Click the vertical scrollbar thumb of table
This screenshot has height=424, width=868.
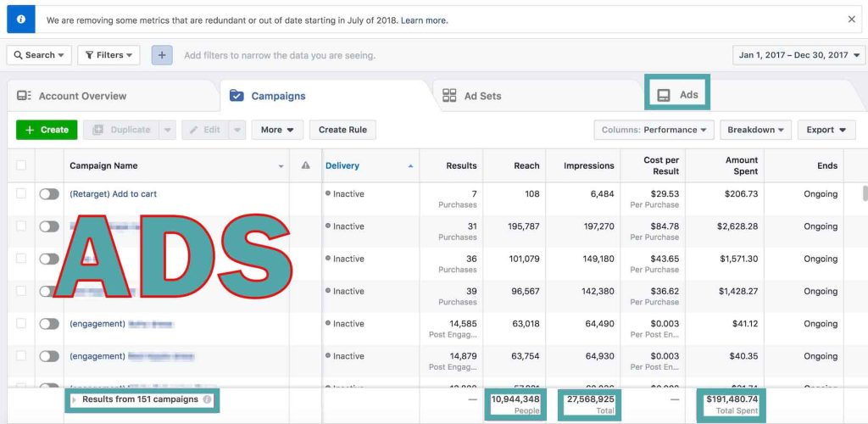click(865, 193)
